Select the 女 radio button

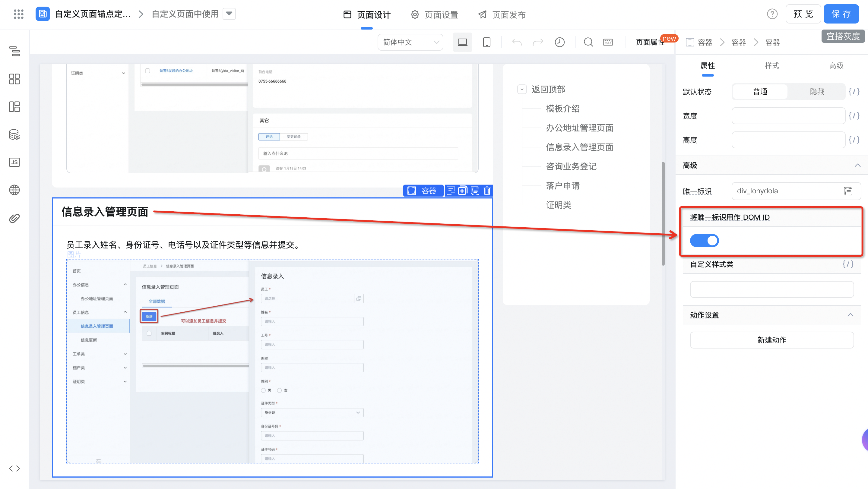pyautogui.click(x=279, y=390)
